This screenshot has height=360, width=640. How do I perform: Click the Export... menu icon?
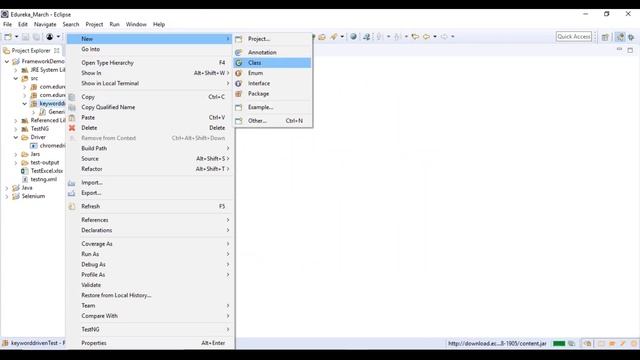(72, 193)
